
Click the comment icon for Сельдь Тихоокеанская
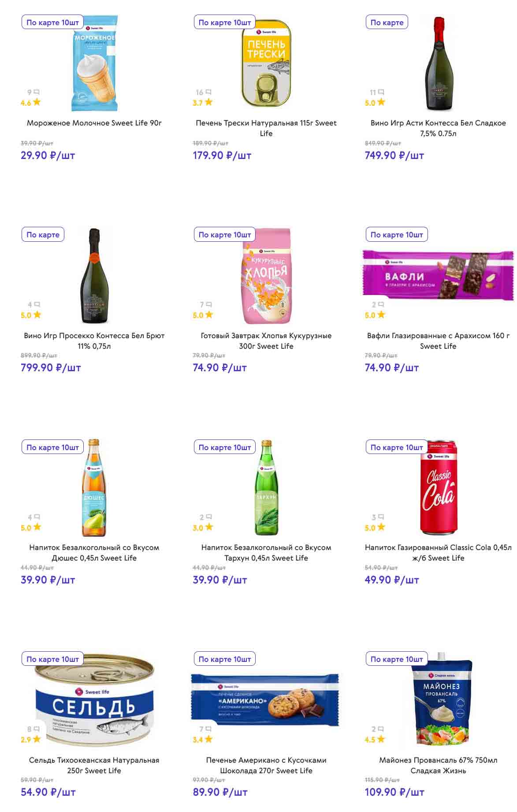click(37, 729)
